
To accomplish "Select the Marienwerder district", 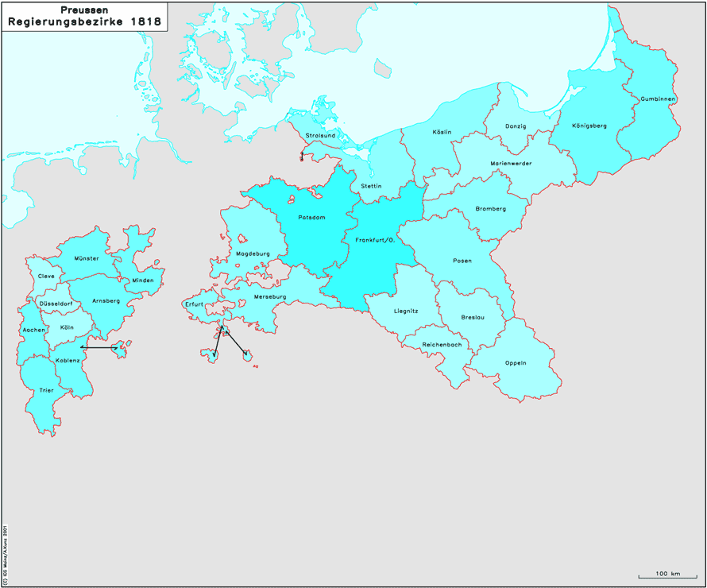I will pyautogui.click(x=511, y=163).
